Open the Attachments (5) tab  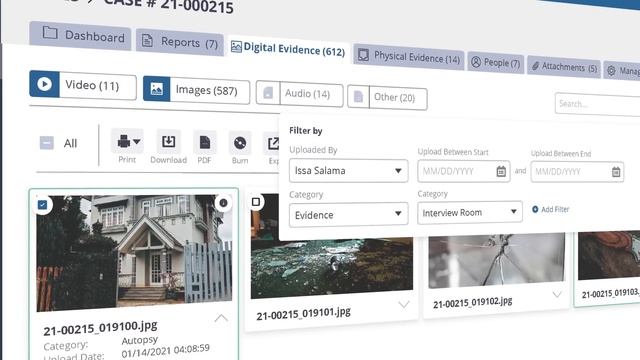coord(564,67)
